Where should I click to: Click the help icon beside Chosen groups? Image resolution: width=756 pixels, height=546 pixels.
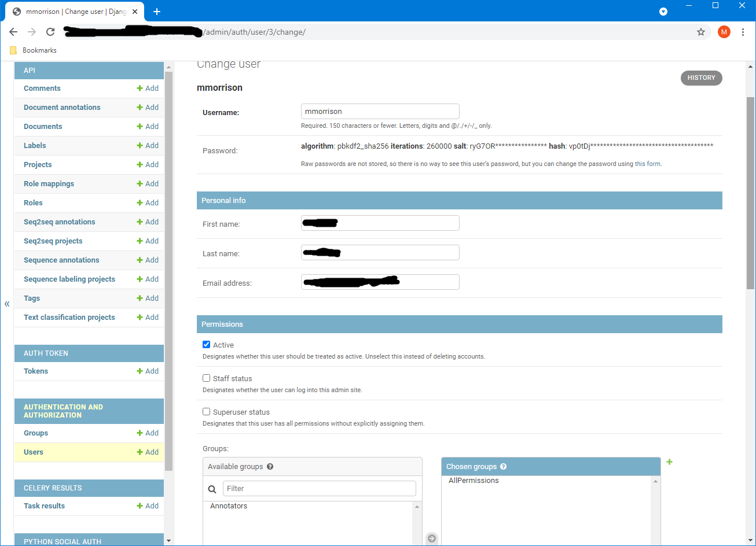point(502,466)
